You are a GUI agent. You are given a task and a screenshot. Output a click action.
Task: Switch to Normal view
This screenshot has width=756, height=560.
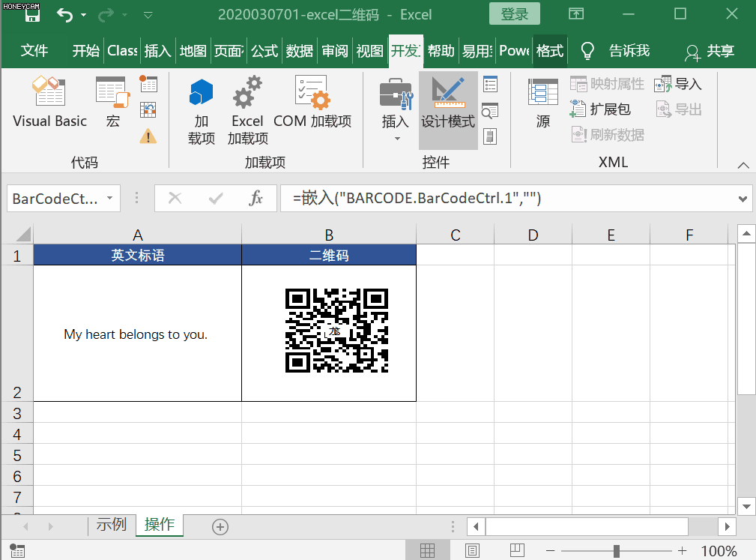tap(427, 550)
